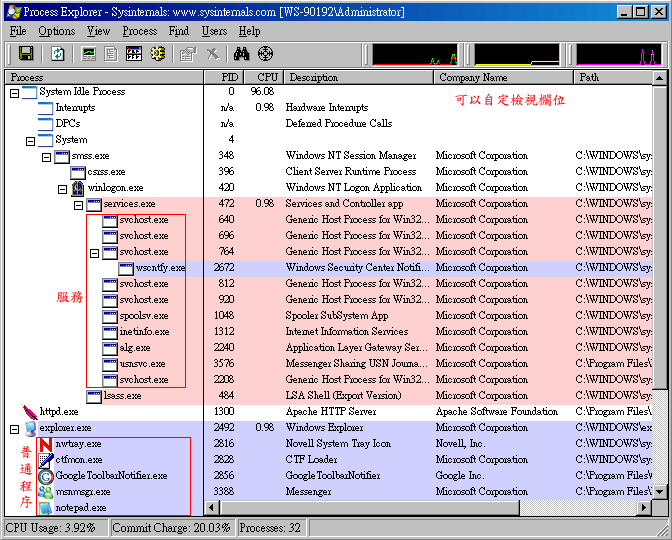
Task: Click the vertical scrollbar down arrow
Action: tap(660, 492)
